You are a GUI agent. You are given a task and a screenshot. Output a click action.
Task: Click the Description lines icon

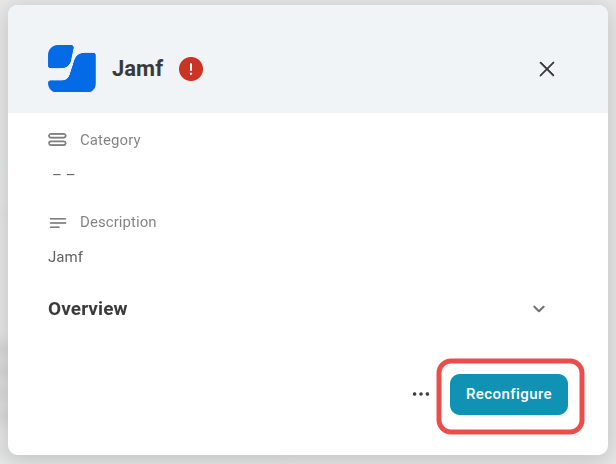57,222
